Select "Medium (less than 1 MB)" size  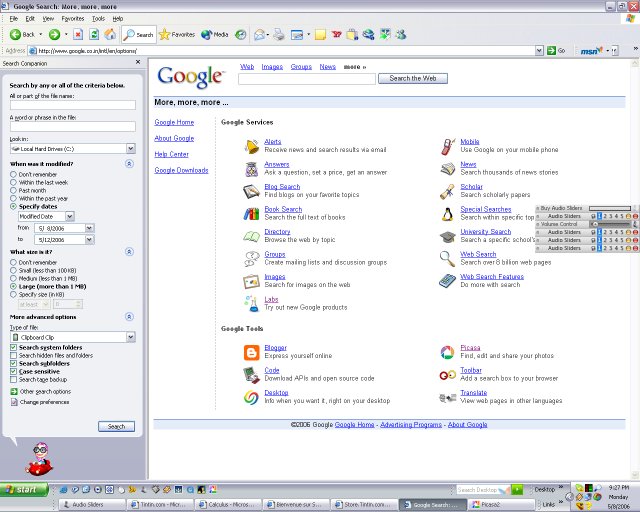(x=13, y=278)
